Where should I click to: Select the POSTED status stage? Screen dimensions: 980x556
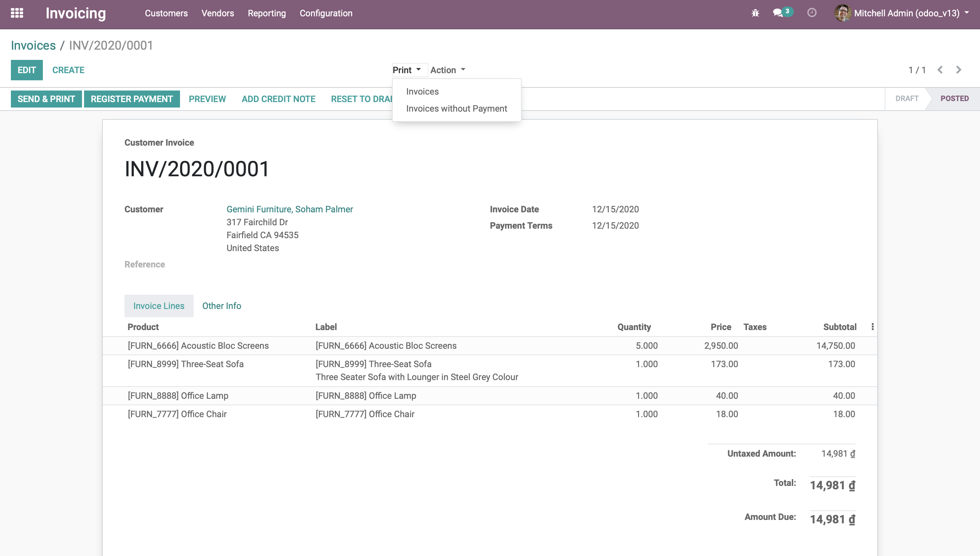(x=954, y=99)
